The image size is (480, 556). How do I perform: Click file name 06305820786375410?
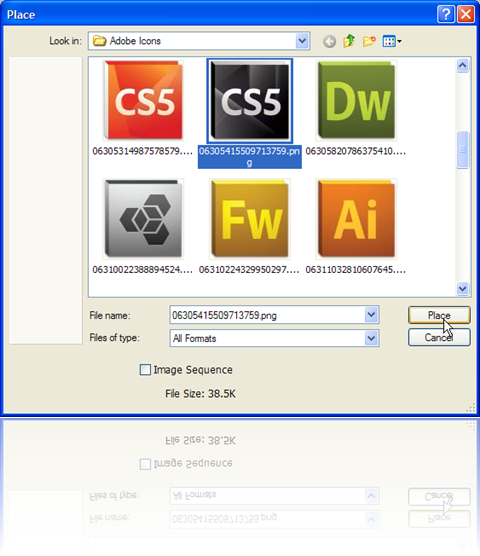tap(356, 151)
